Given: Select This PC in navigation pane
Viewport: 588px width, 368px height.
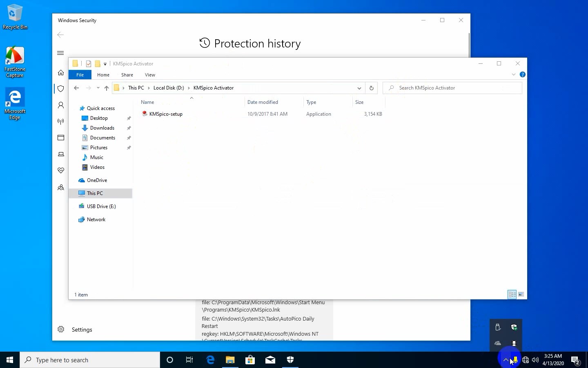Looking at the screenshot, I should pos(100,193).
